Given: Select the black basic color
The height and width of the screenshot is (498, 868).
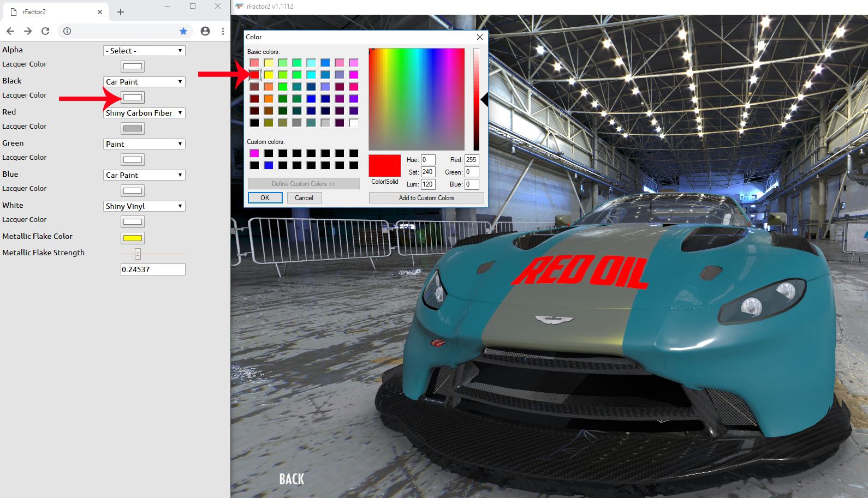Looking at the screenshot, I should point(254,123).
